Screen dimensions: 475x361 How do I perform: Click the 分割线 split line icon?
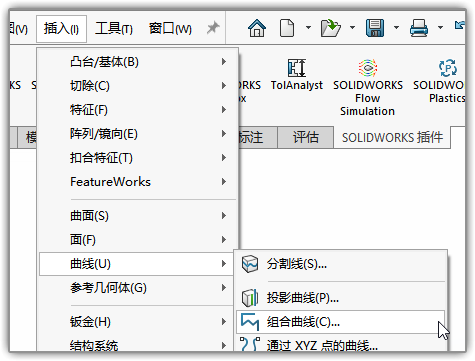coord(250,264)
